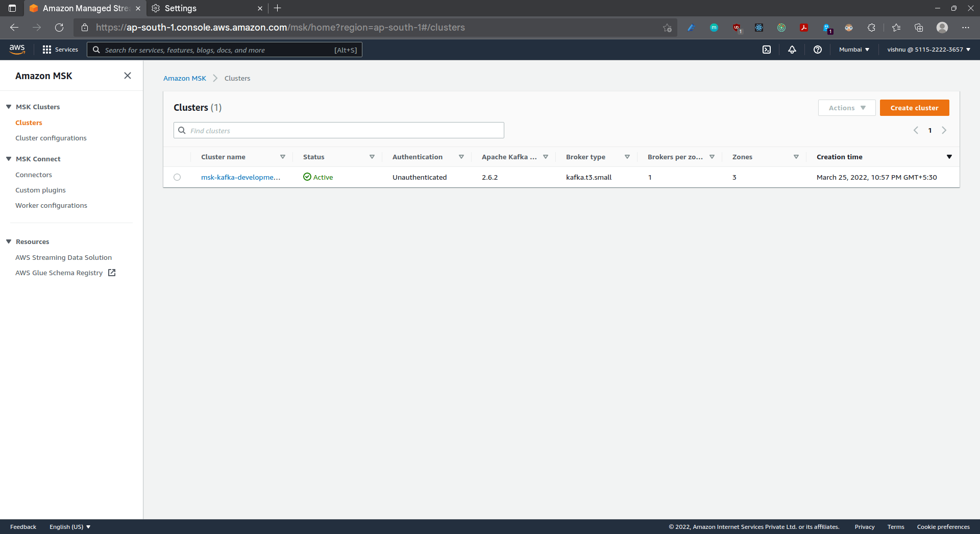Image resolution: width=980 pixels, height=534 pixels.
Task: Open the CloudShell icon in the top bar
Action: (x=767, y=50)
